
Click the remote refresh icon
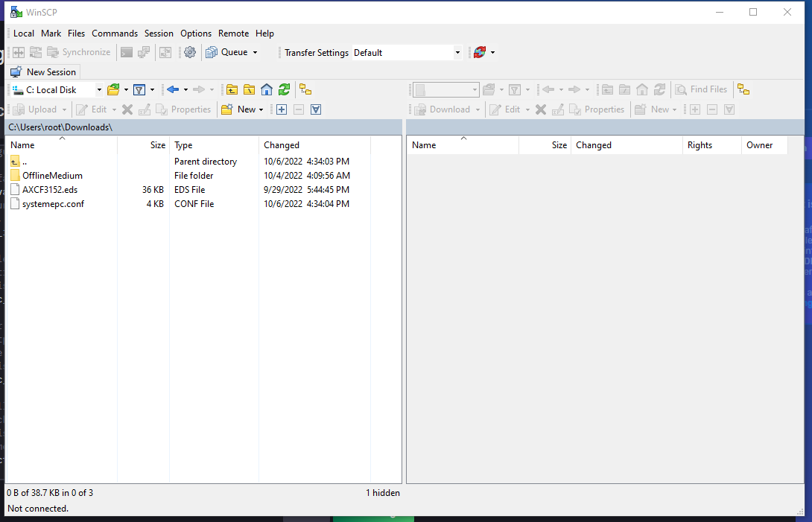659,89
